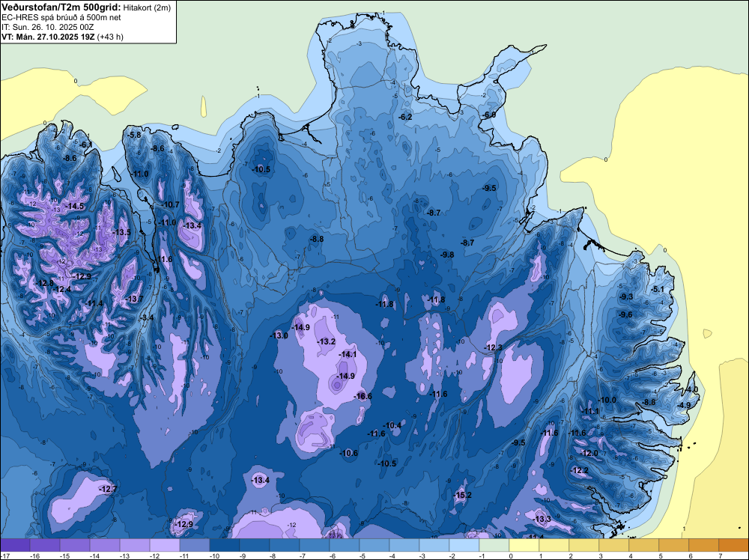Click the IT: Sun. 26. 10. 2025 00Z line
Image resolution: width=749 pixels, height=560 pixels.
(47, 27)
